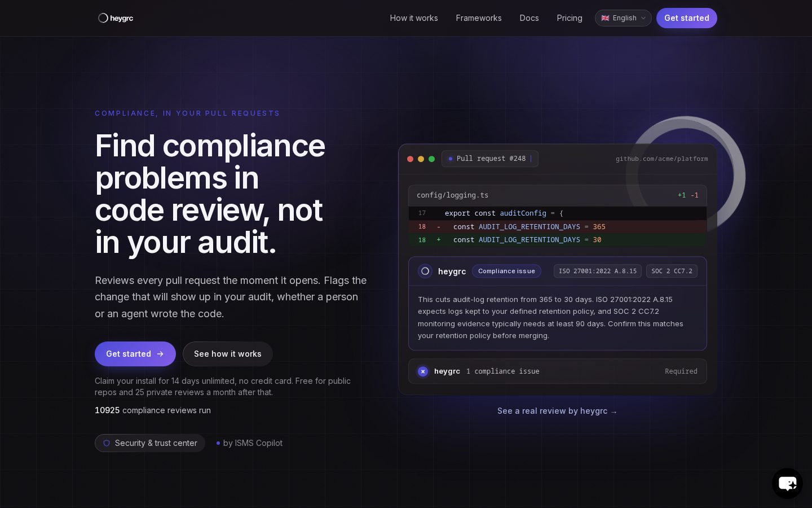Click the Compliance issue badge
Image resolution: width=812 pixels, height=508 pixels.
pyautogui.click(x=506, y=271)
